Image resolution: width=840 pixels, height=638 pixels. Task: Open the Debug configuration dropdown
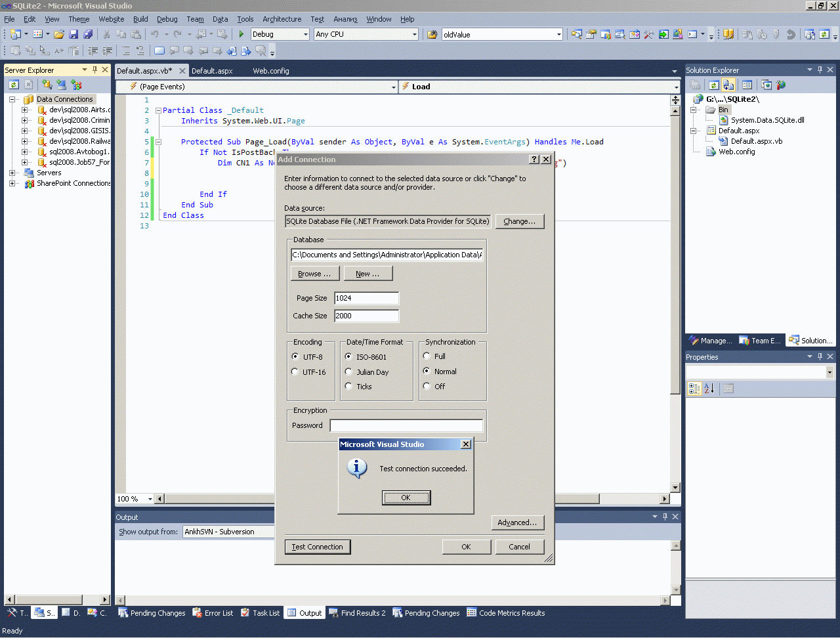(x=305, y=34)
